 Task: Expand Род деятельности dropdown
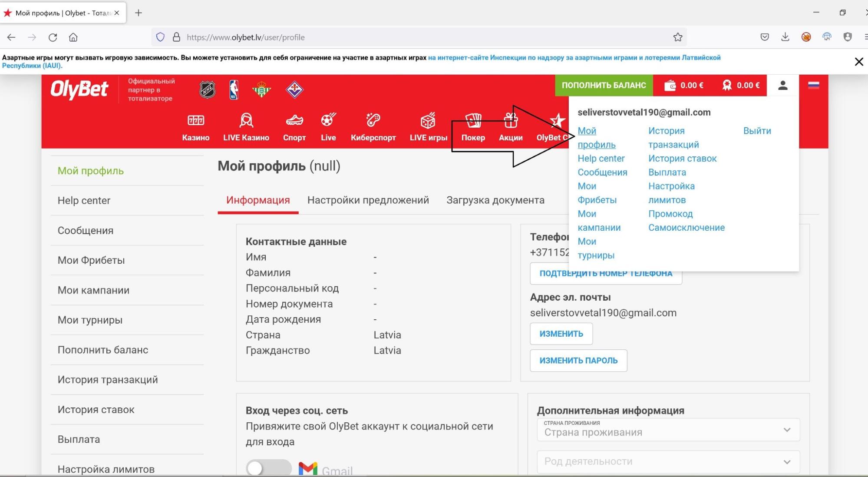tap(668, 462)
